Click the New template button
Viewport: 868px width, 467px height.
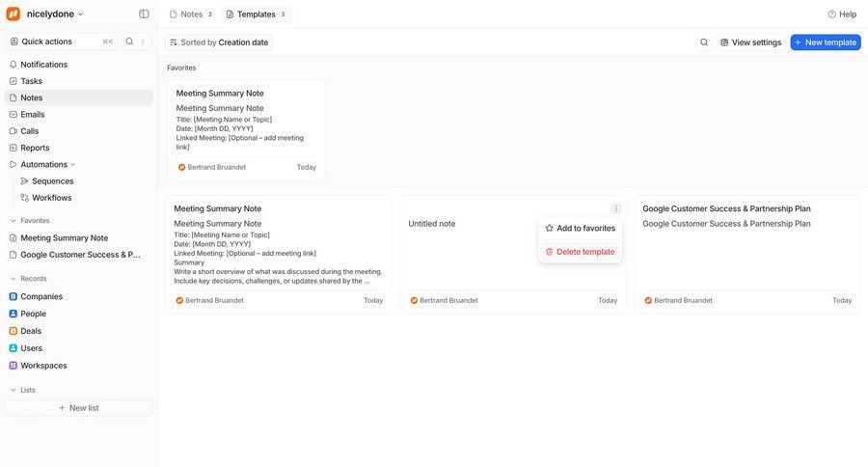[x=826, y=42]
